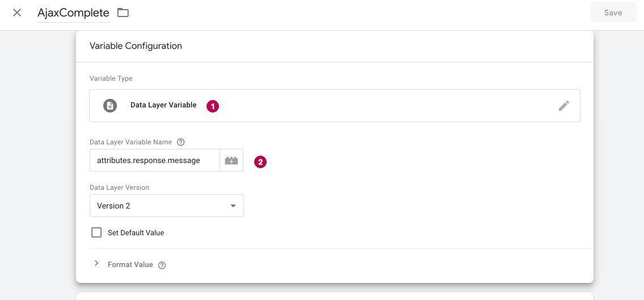Click the AjaxComplete variable name field
644x300 pixels.
[73, 13]
